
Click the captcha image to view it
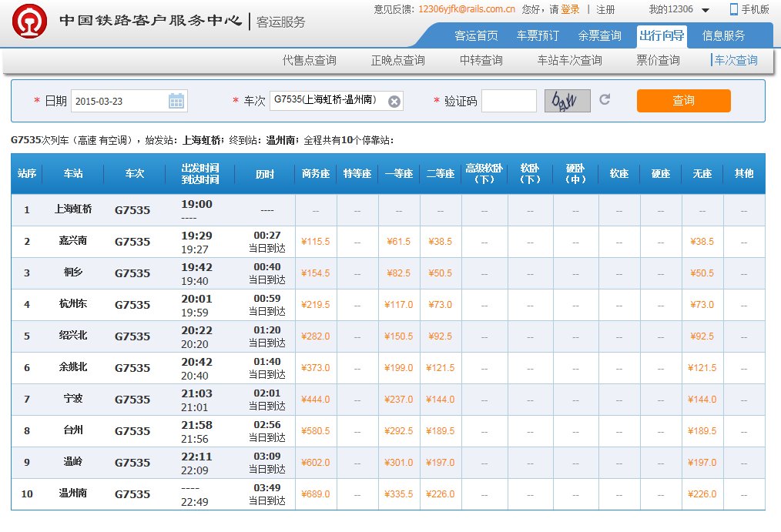tap(568, 99)
